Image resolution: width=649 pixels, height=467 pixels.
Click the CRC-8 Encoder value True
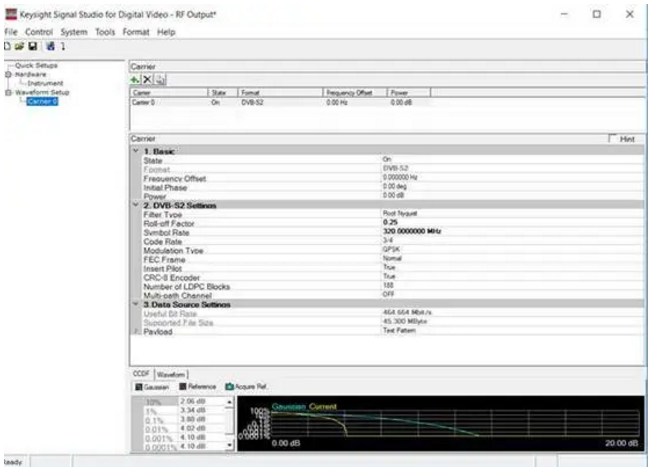click(512, 276)
